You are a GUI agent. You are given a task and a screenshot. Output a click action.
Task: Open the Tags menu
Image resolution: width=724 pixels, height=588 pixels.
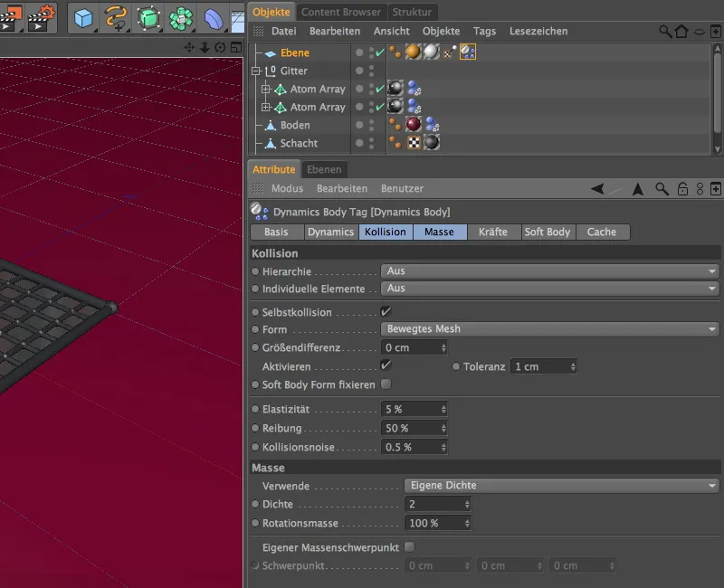pos(484,32)
